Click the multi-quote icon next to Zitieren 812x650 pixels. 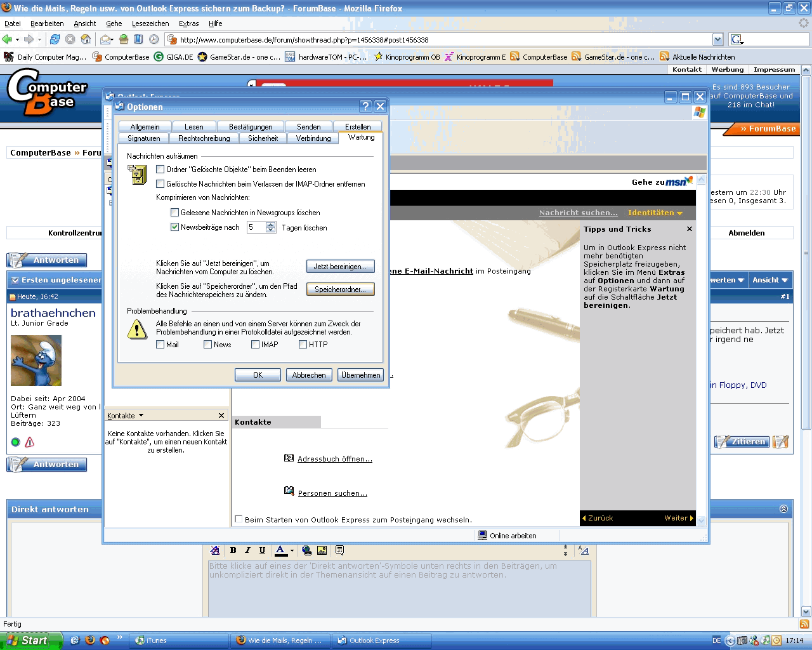781,441
